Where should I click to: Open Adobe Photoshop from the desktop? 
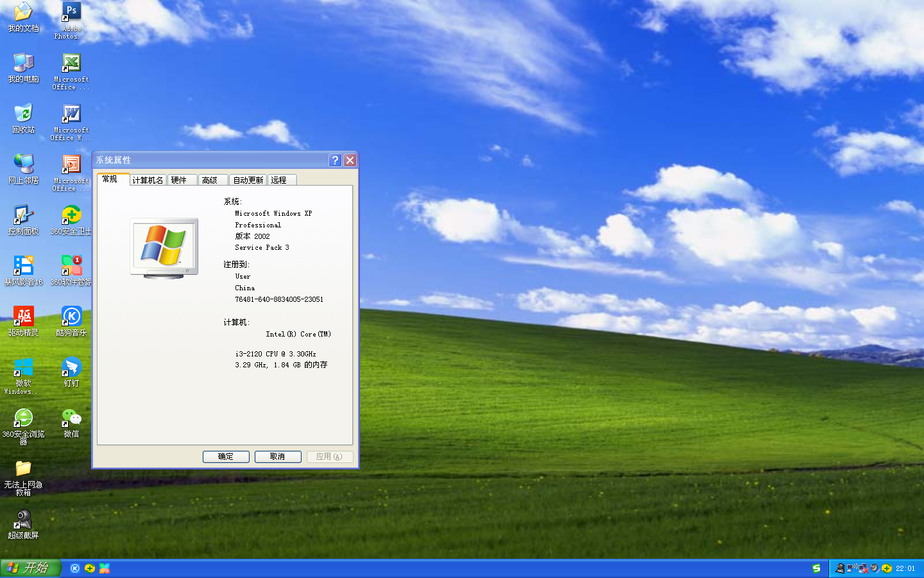click(x=71, y=16)
